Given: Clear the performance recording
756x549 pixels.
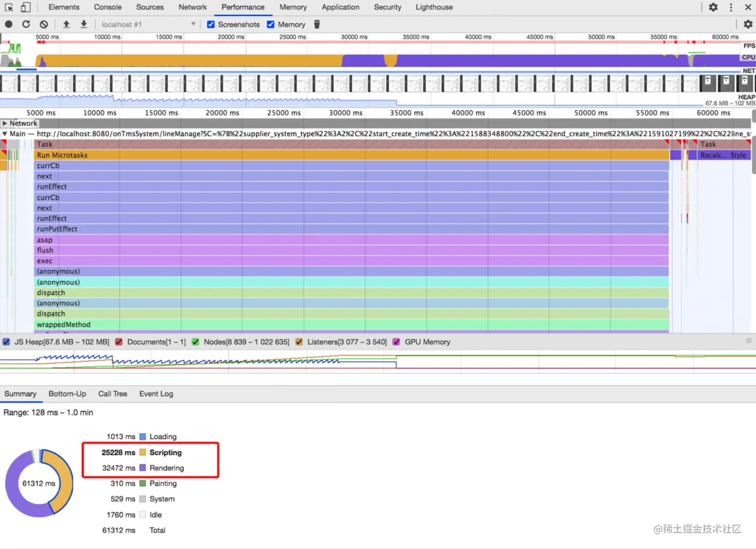Looking at the screenshot, I should [x=44, y=24].
